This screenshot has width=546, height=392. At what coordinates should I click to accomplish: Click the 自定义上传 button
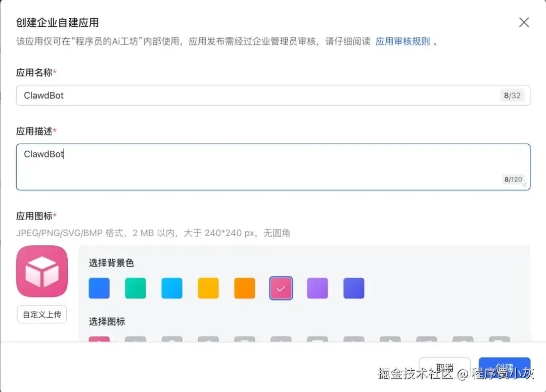point(42,314)
